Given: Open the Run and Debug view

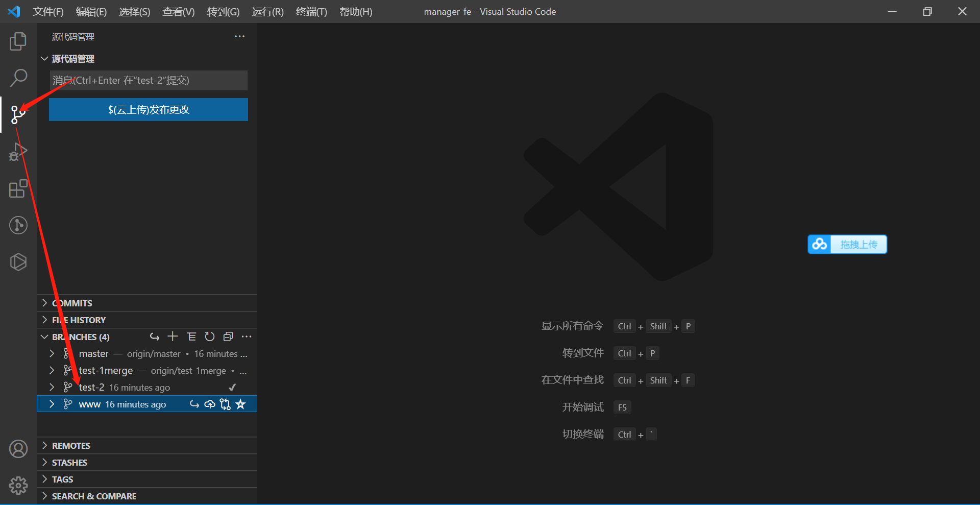Looking at the screenshot, I should point(18,152).
